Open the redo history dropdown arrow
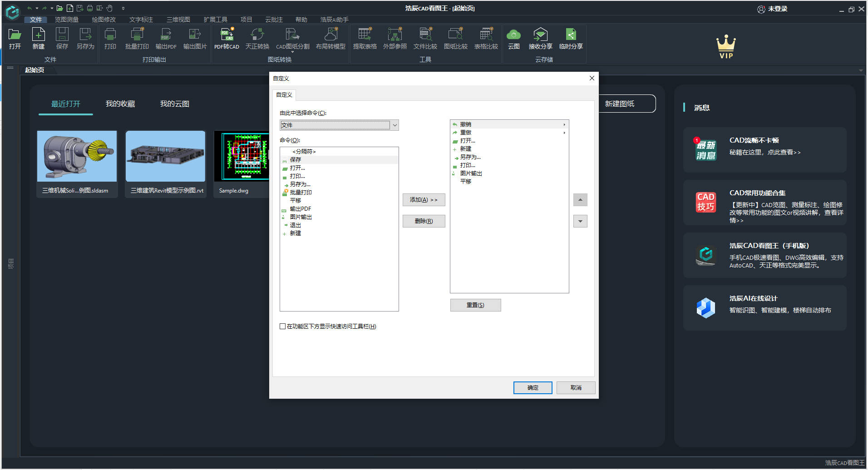 (x=52, y=8)
